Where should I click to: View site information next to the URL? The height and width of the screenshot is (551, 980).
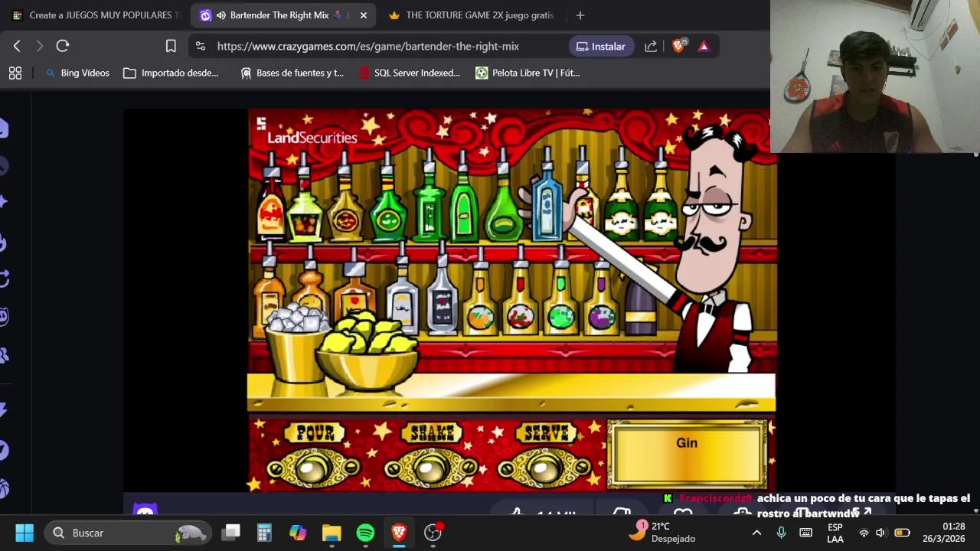(201, 46)
